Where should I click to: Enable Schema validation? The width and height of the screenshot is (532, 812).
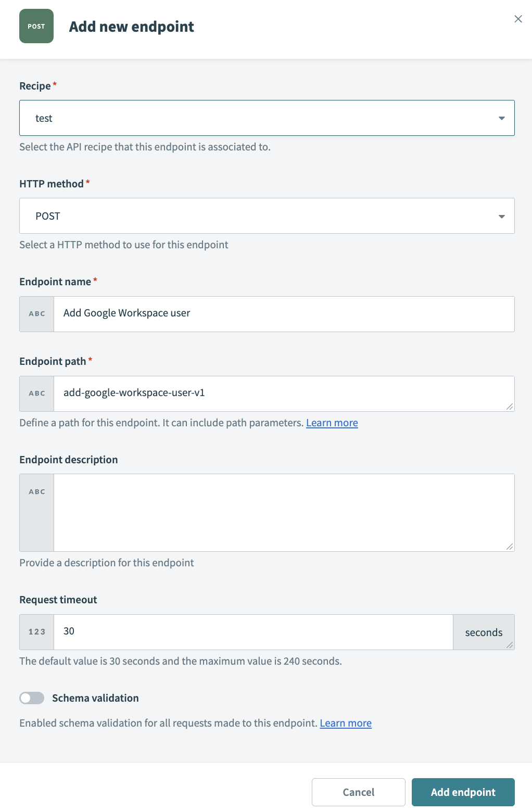(32, 697)
